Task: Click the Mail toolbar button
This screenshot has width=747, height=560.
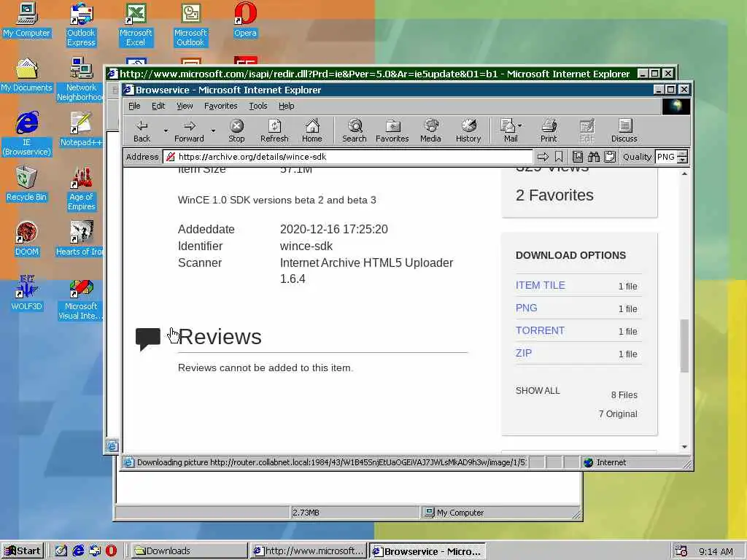Action: [508, 131]
